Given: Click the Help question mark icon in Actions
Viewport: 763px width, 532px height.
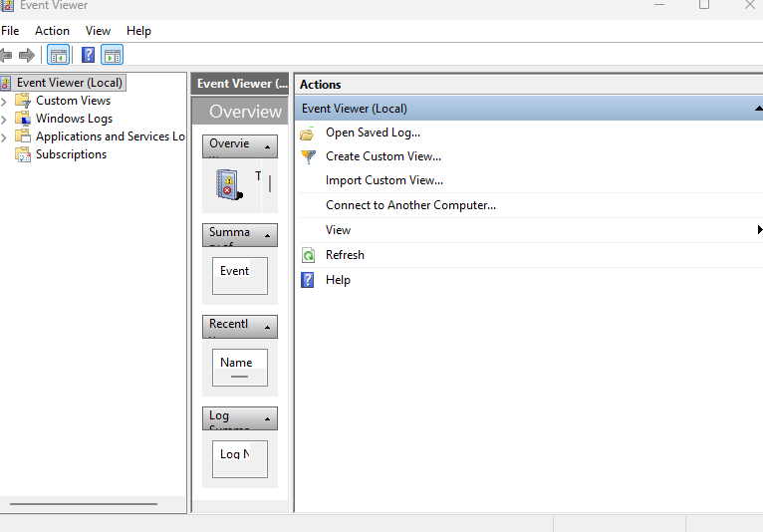Looking at the screenshot, I should pyautogui.click(x=308, y=280).
